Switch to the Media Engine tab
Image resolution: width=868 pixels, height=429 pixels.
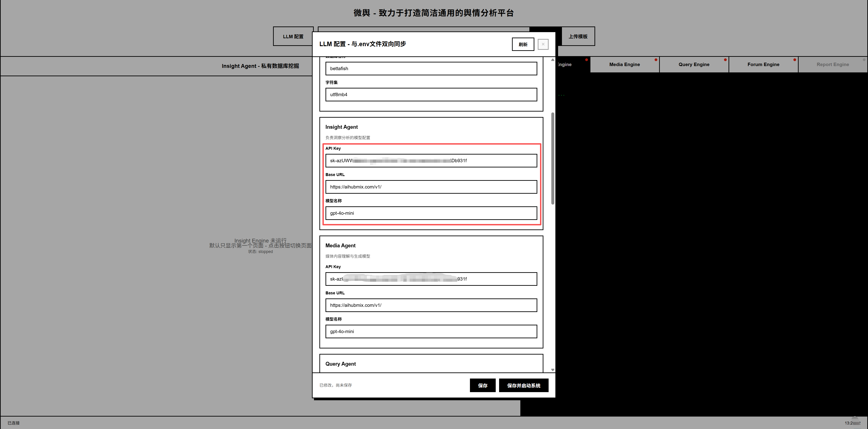tap(624, 64)
